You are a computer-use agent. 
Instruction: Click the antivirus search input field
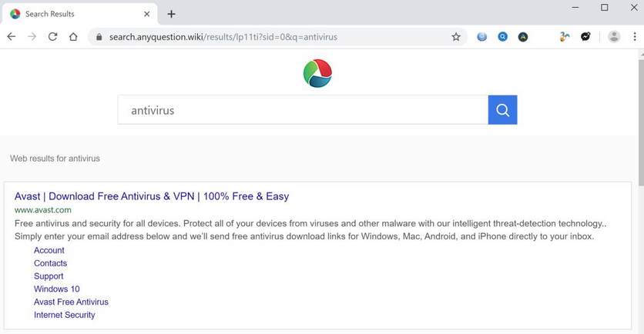coord(303,110)
